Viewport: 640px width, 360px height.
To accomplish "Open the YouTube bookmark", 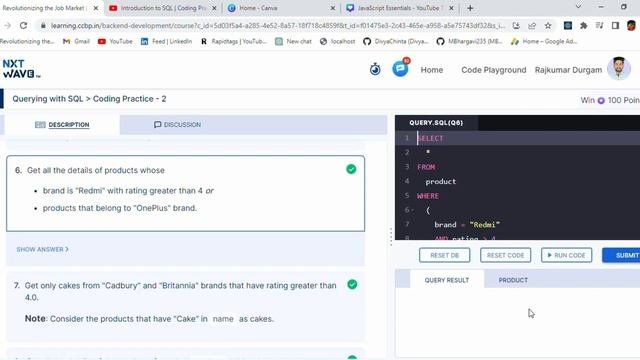I will pos(116,41).
